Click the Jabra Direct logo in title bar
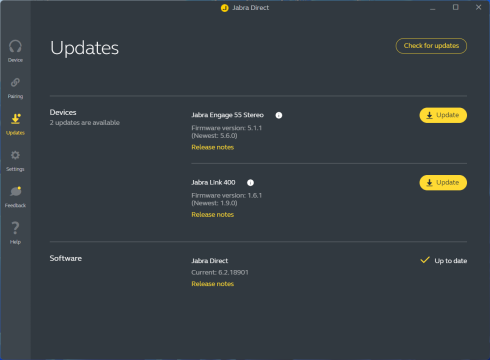The height and width of the screenshot is (360, 490). [225, 8]
